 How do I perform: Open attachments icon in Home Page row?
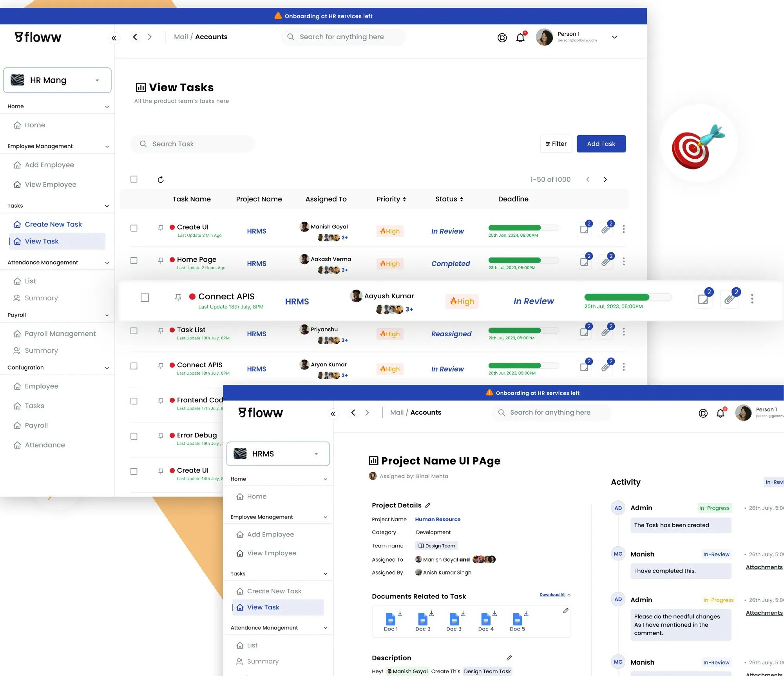(x=606, y=261)
